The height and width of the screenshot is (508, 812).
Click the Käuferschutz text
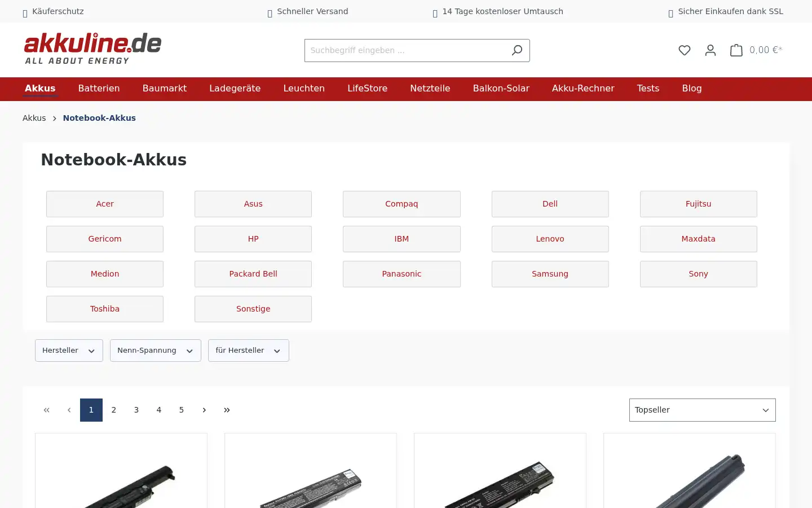pyautogui.click(x=58, y=11)
